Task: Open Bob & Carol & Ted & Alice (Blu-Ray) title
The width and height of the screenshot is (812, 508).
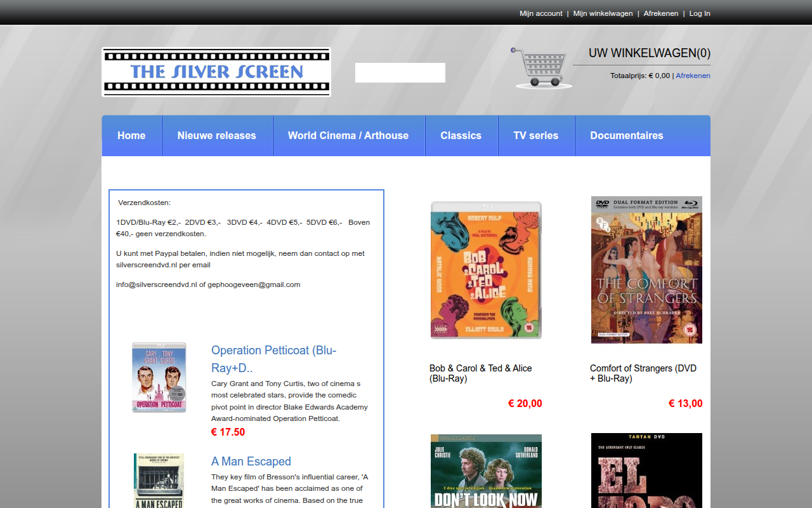Action: [481, 373]
